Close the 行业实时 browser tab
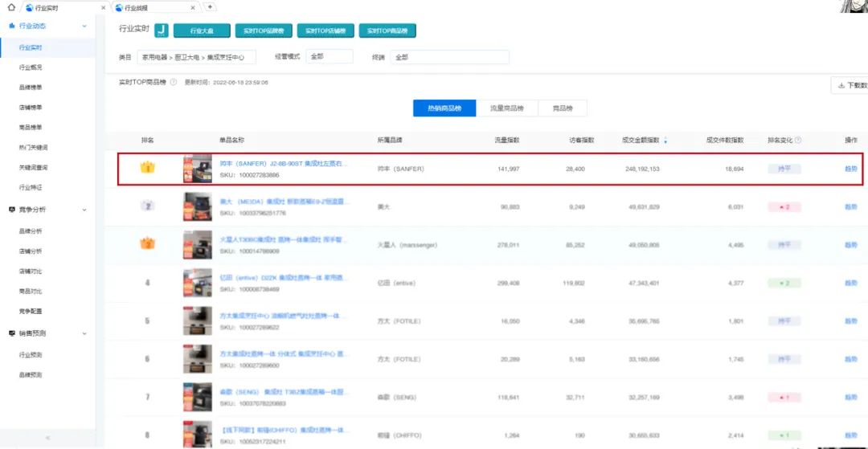Screen dimensions: 868x449 click(104, 7)
